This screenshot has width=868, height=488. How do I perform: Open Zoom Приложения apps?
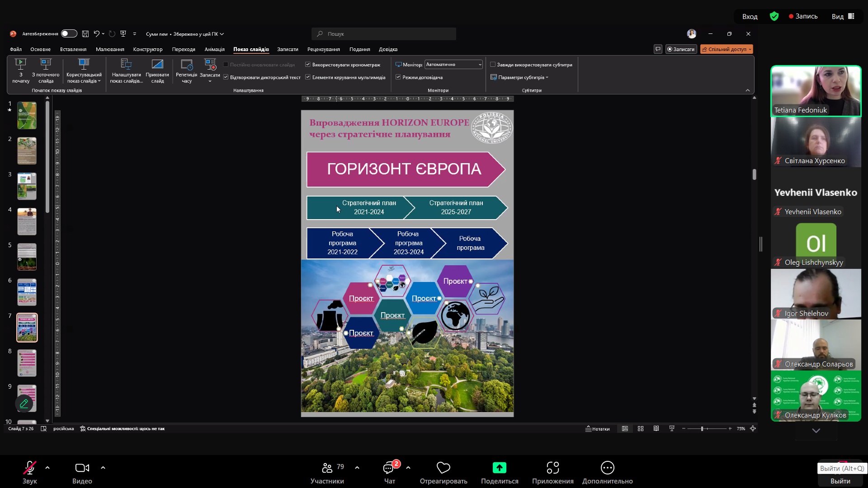(x=553, y=473)
